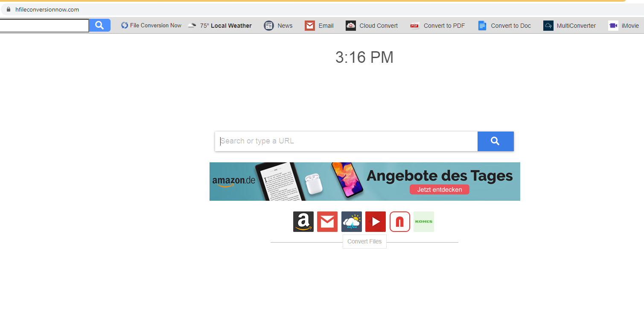This screenshot has height=334, width=644.
Task: Open the News toolbar icon
Action: pos(269,26)
